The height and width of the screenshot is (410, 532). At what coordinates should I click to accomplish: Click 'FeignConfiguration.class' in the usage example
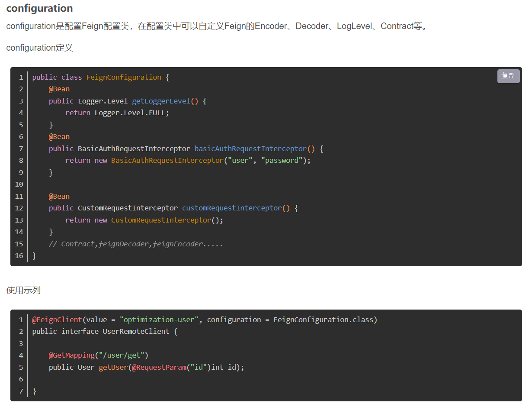pyautogui.click(x=324, y=320)
